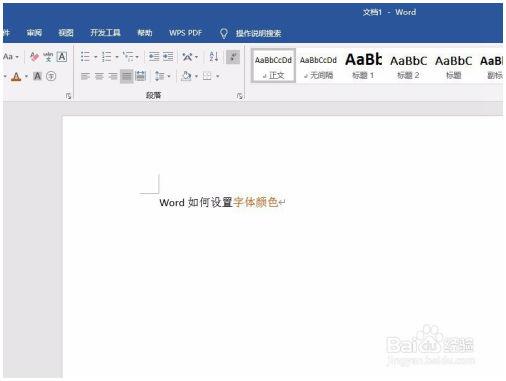Clear all formatting with eraser icon

click(34, 57)
